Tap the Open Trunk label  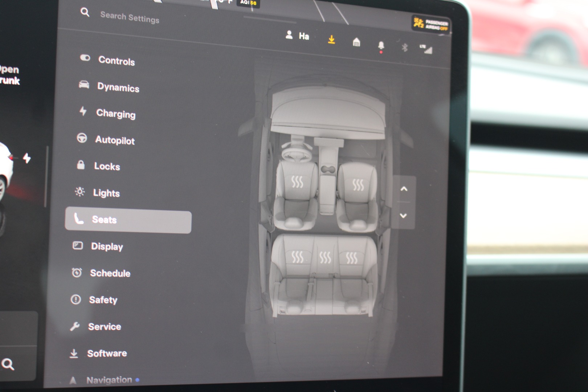pyautogui.click(x=9, y=75)
